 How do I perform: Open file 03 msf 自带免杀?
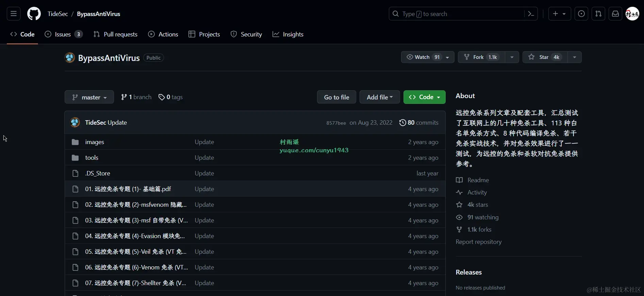(x=136, y=220)
